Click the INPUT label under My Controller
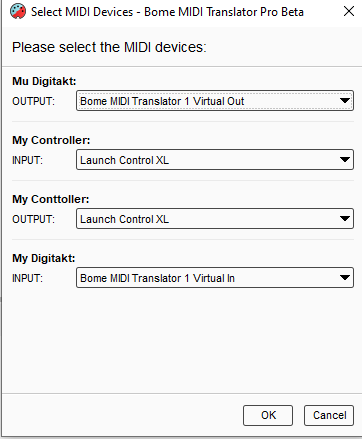Viewport: 362px width, 439px height. click(28, 160)
